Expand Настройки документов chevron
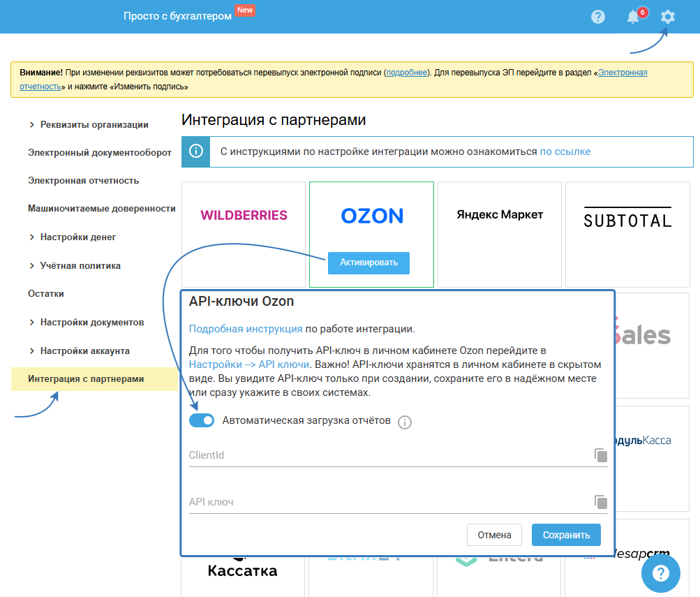The image size is (700, 597). pyautogui.click(x=31, y=323)
